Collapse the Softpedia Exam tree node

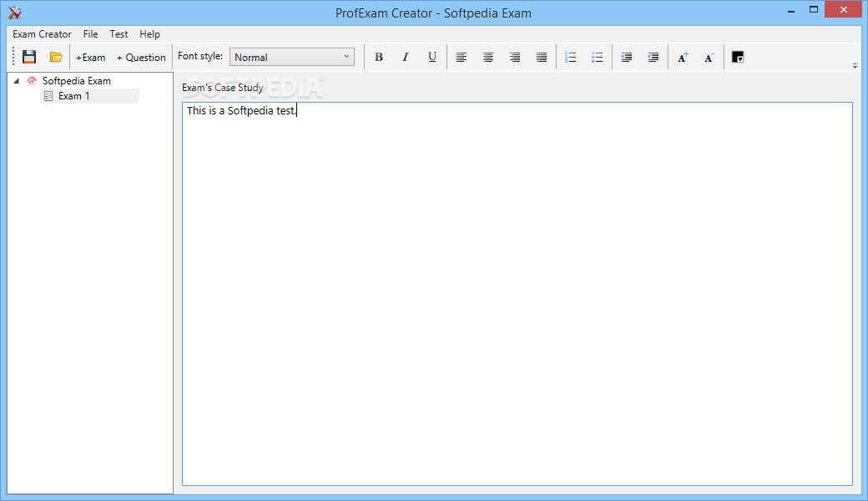(17, 81)
